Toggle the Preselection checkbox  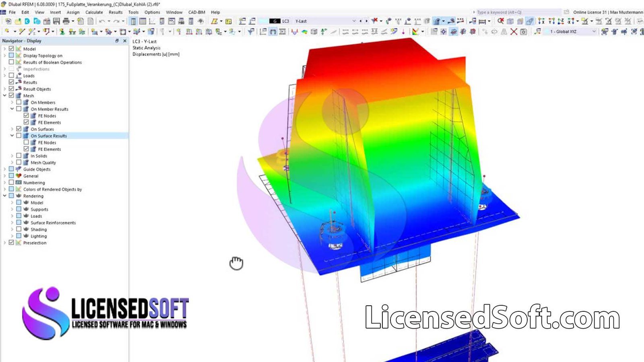(x=11, y=243)
